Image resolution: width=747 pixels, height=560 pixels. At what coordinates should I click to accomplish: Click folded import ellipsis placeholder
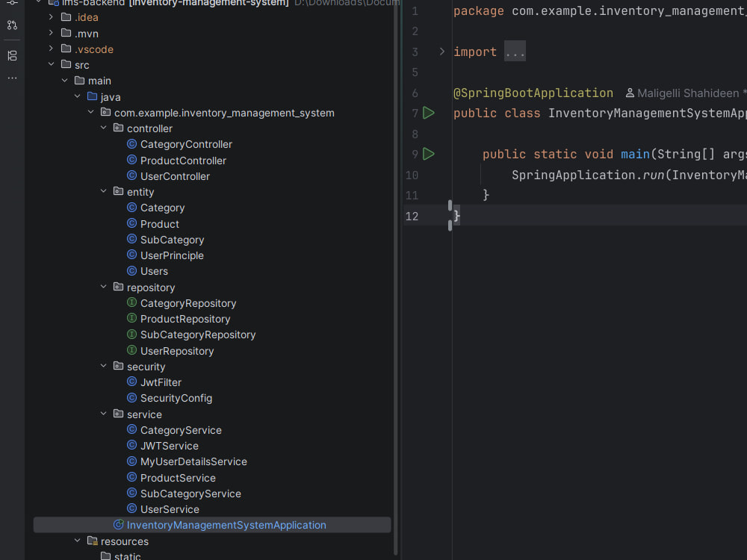pyautogui.click(x=515, y=52)
